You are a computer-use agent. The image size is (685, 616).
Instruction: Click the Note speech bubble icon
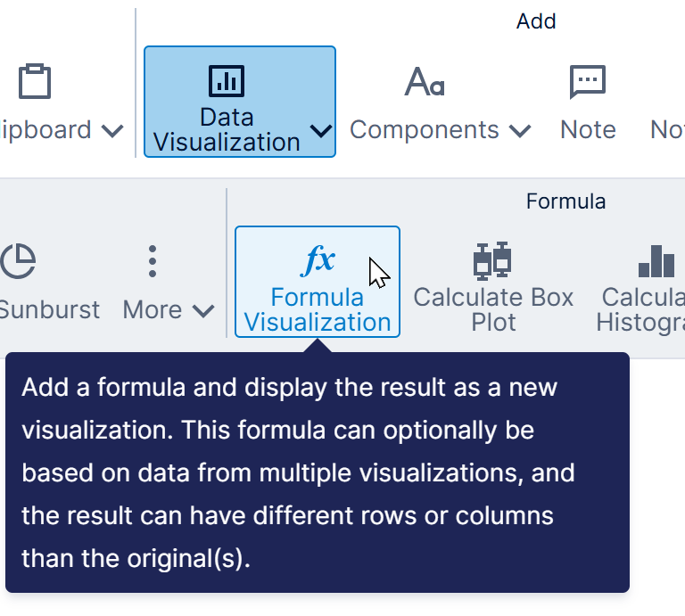(588, 82)
